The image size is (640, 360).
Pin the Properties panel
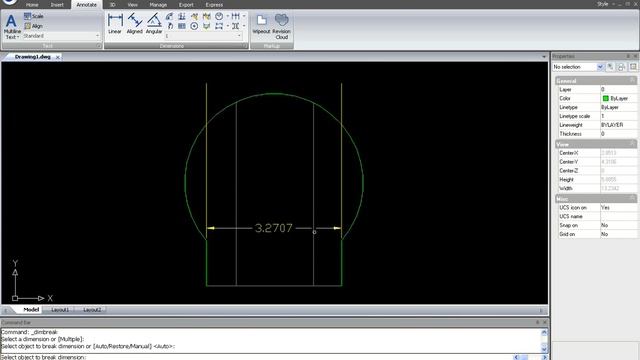[628, 56]
